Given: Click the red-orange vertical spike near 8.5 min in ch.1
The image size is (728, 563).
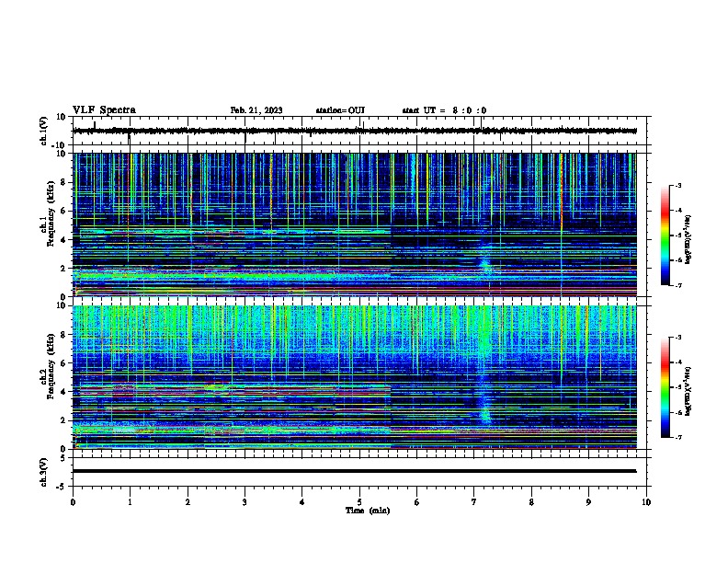Looking at the screenshot, I should coord(562,193).
